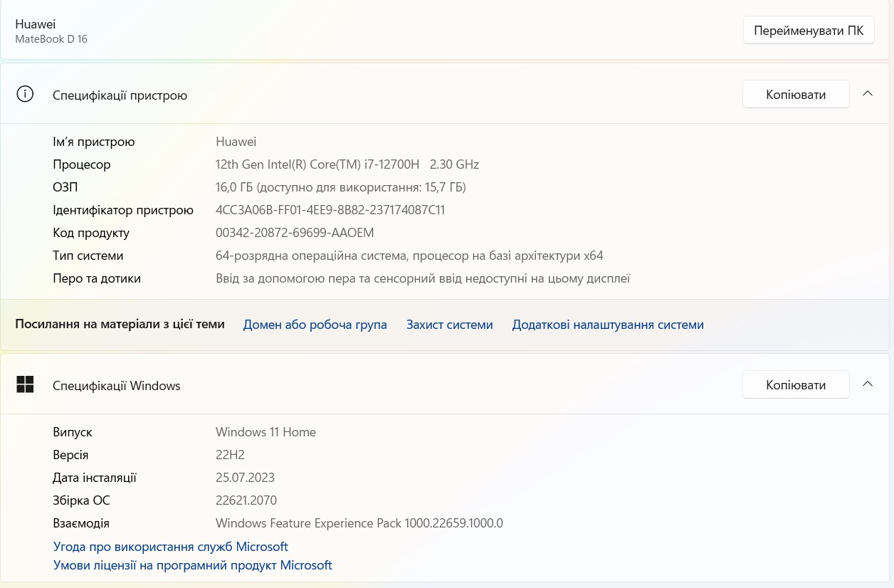Click the Код продукту label

(x=91, y=233)
